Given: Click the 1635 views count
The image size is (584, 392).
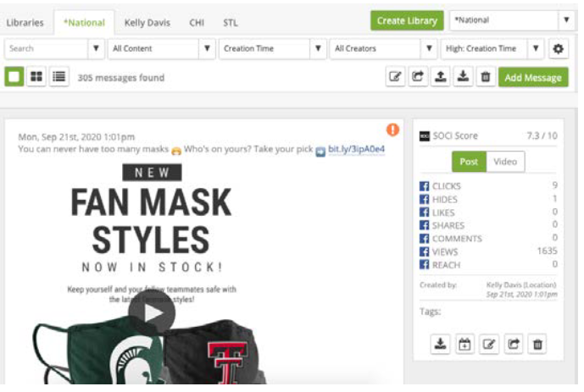Looking at the screenshot, I should [547, 251].
